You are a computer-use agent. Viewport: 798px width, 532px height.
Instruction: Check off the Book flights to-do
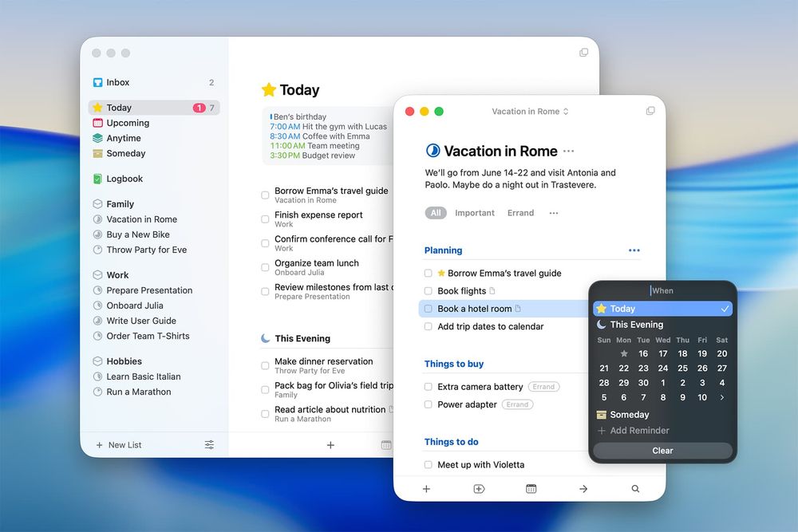[x=429, y=291]
